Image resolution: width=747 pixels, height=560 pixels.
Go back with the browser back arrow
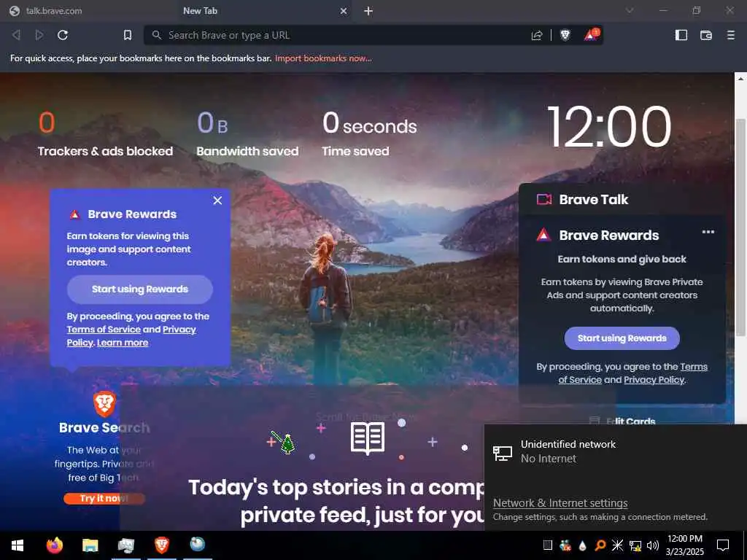tap(16, 35)
